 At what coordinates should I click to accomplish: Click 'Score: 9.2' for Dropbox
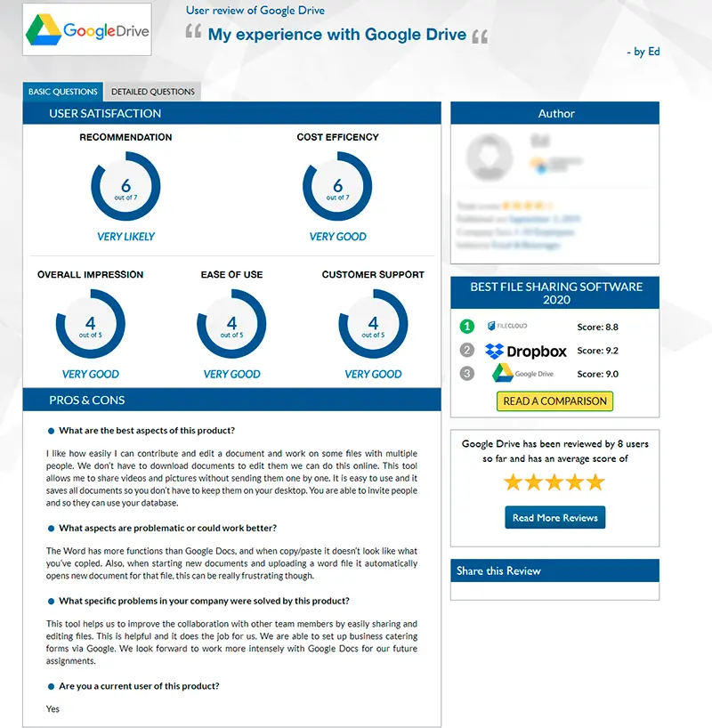pos(598,351)
